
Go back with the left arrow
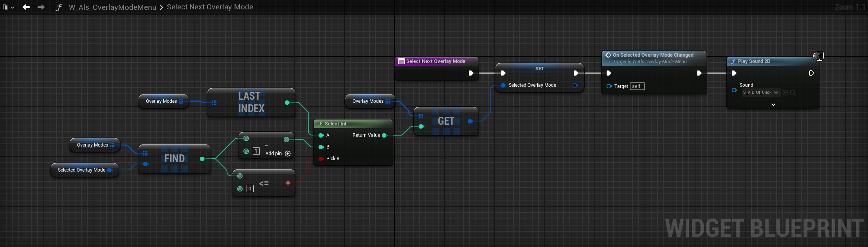click(x=26, y=7)
